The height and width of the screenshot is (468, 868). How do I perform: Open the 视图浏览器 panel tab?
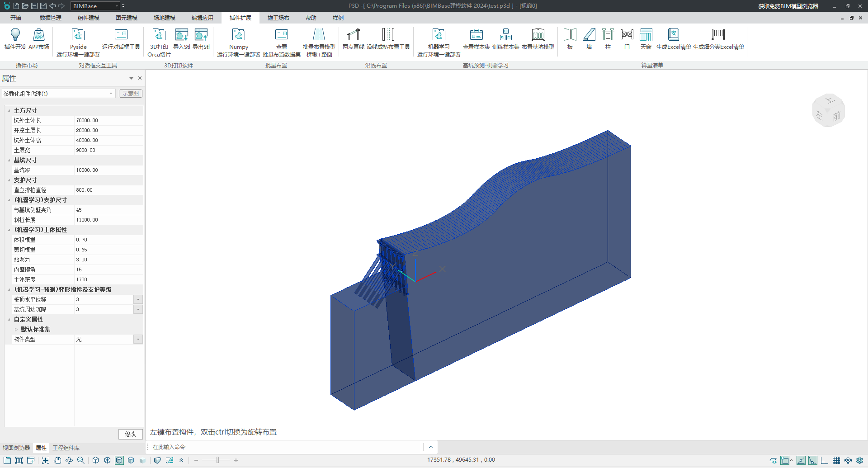(16, 448)
